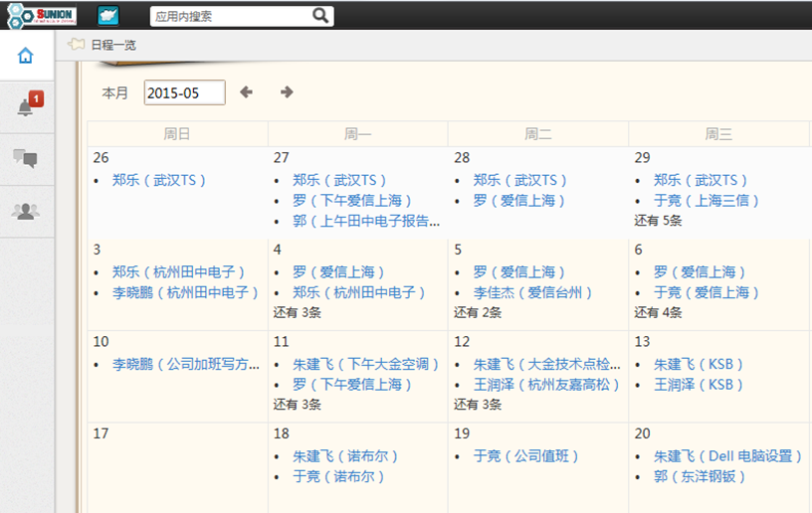
Task: Open 于亮（诺布尔）entry
Action: pyautogui.click(x=338, y=477)
